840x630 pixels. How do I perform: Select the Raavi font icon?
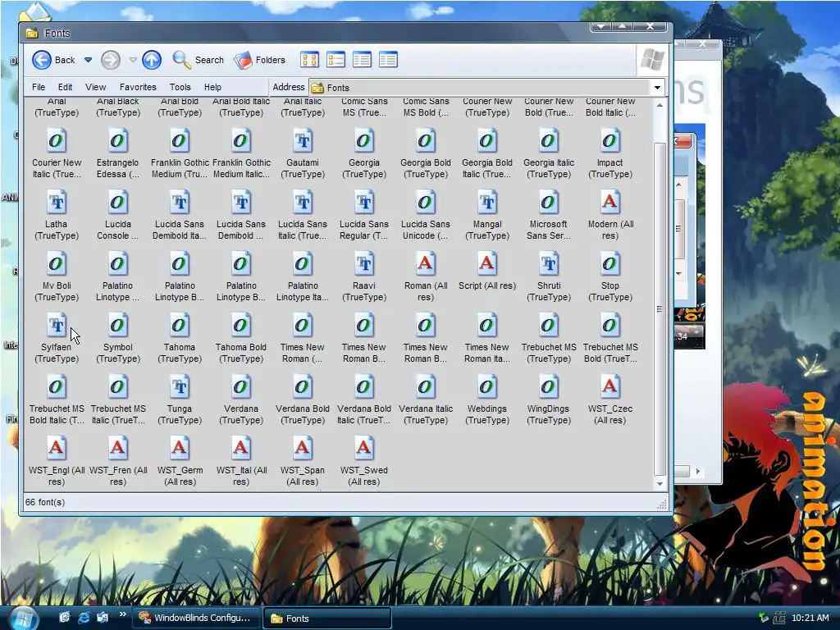[x=364, y=264]
